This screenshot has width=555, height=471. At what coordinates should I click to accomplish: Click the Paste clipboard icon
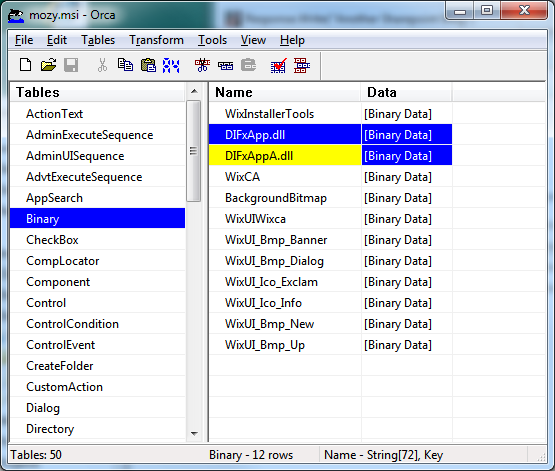148,65
